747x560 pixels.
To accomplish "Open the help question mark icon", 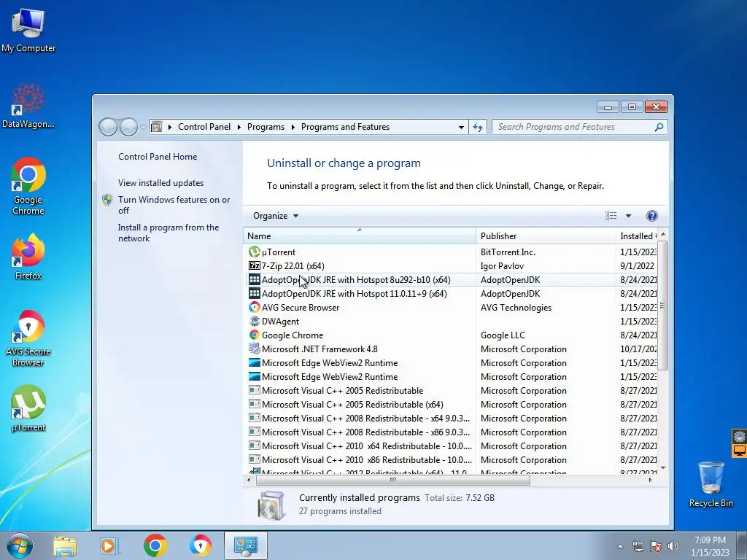I will pos(651,216).
